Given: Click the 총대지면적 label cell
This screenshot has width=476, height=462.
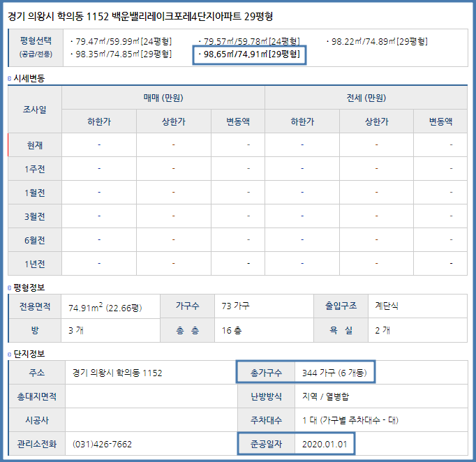Looking at the screenshot, I should click(37, 396).
